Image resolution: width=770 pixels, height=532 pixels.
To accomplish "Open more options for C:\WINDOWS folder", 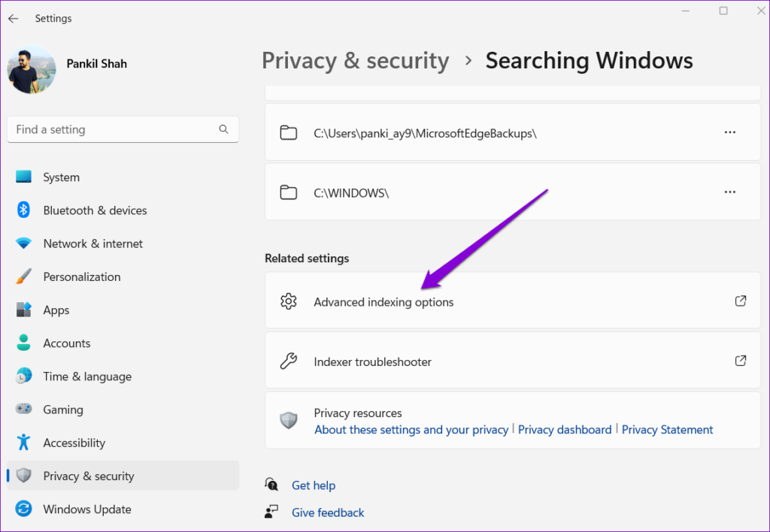I will tap(729, 192).
